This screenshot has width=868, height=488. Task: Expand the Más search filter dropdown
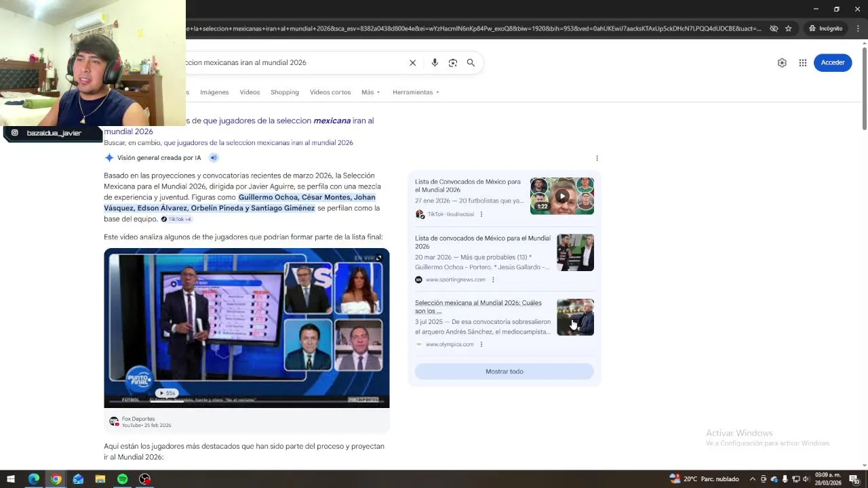point(371,92)
